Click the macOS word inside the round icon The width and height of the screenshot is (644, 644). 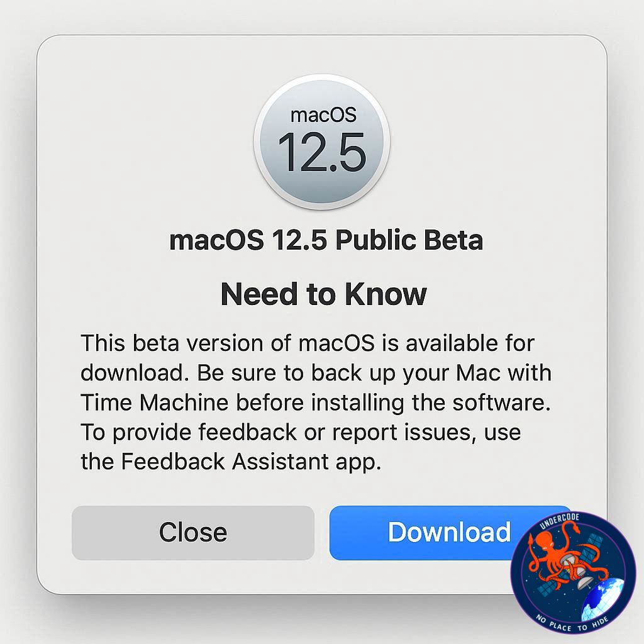pyautogui.click(x=323, y=115)
